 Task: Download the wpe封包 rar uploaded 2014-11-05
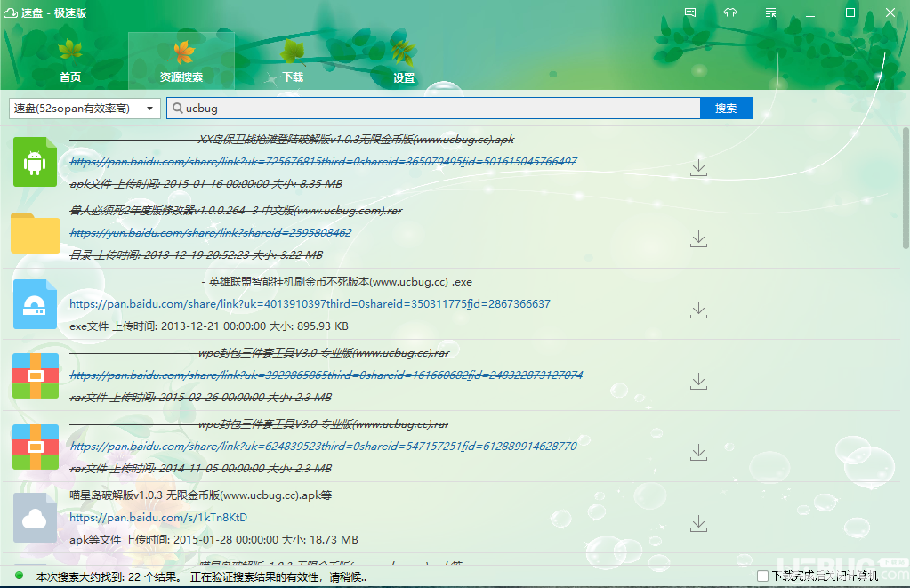coord(699,452)
